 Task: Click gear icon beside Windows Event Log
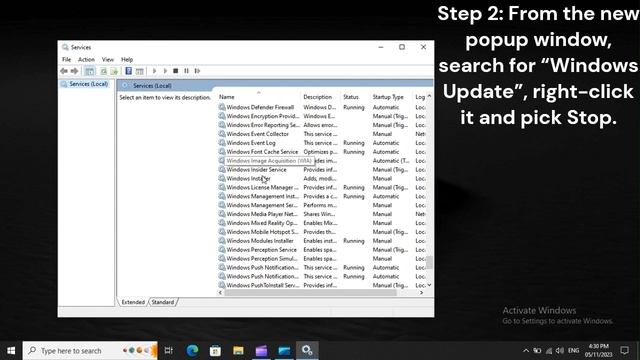[222, 143]
